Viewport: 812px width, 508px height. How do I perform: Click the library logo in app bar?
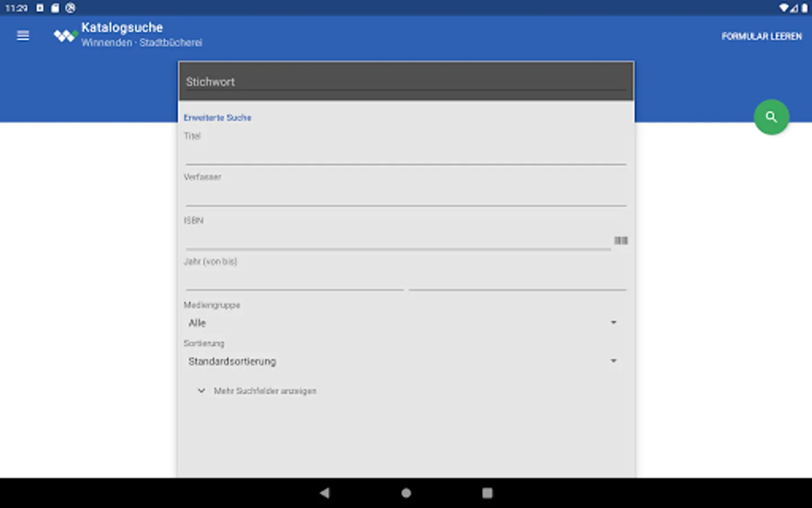pos(65,36)
